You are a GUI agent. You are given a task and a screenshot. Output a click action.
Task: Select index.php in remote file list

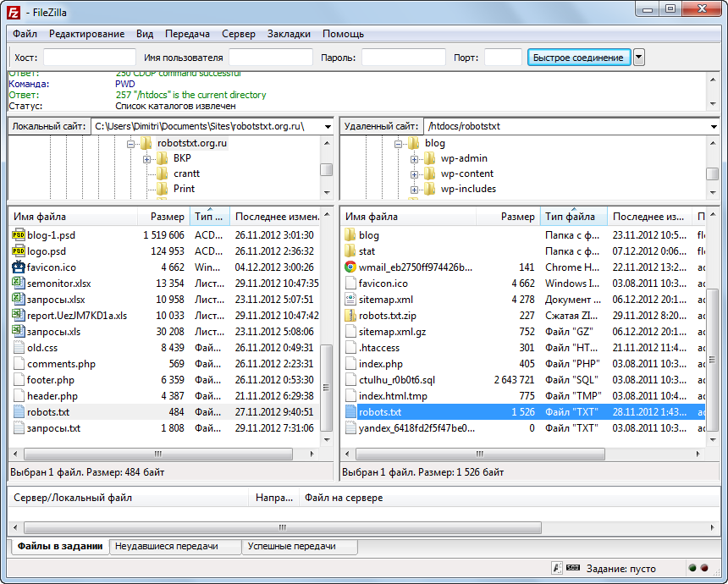(x=525, y=363)
